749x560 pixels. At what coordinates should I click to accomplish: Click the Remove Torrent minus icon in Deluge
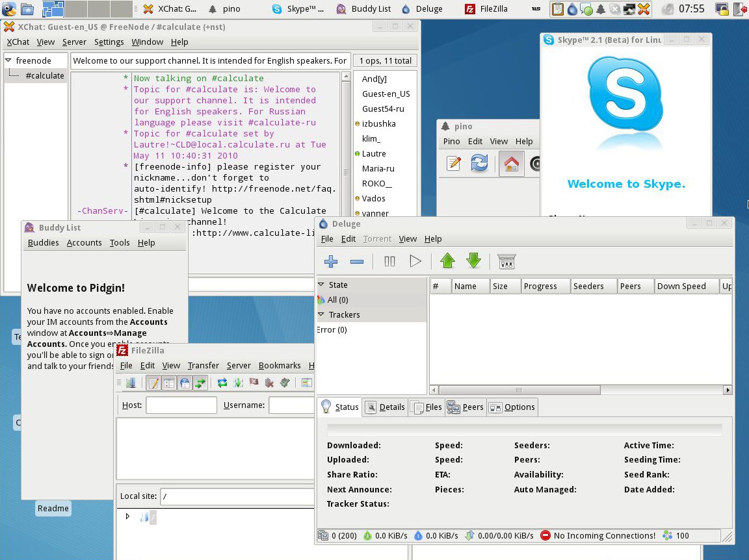(x=357, y=261)
